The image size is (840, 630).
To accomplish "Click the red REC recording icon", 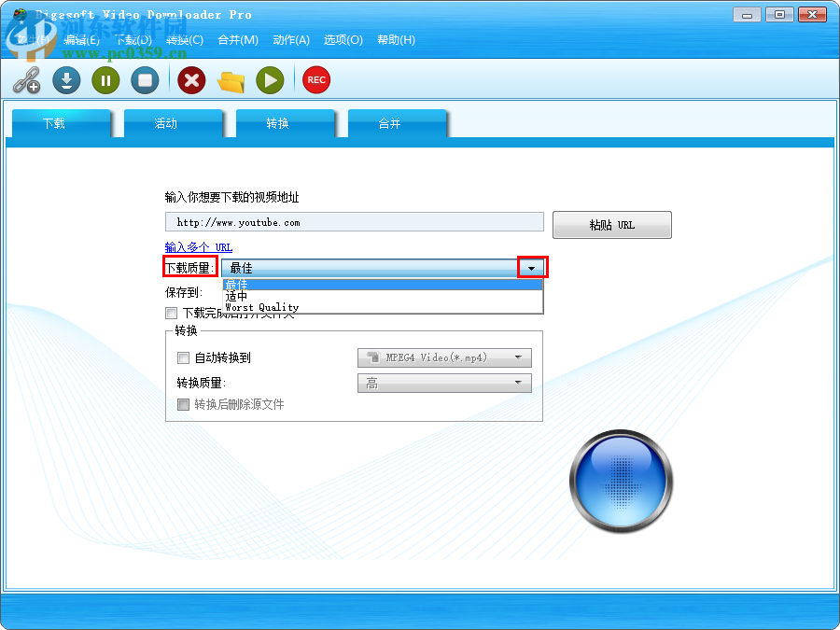I will (x=315, y=79).
